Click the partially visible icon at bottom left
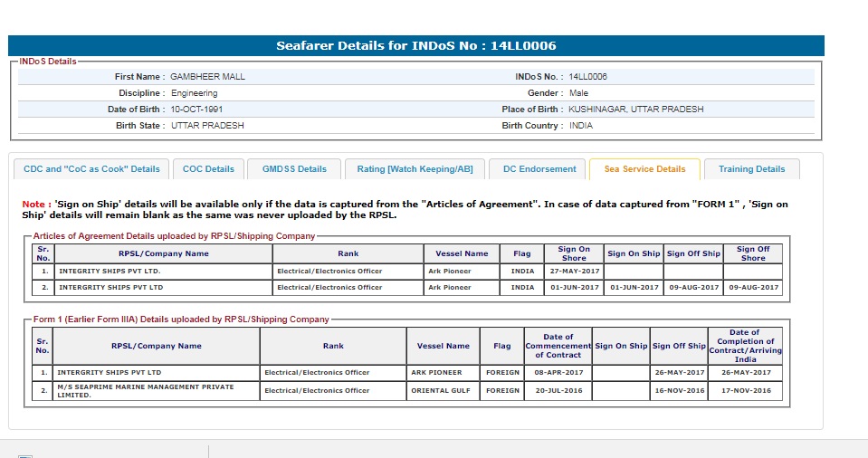Viewport: 868px width, 458px height. [24, 455]
